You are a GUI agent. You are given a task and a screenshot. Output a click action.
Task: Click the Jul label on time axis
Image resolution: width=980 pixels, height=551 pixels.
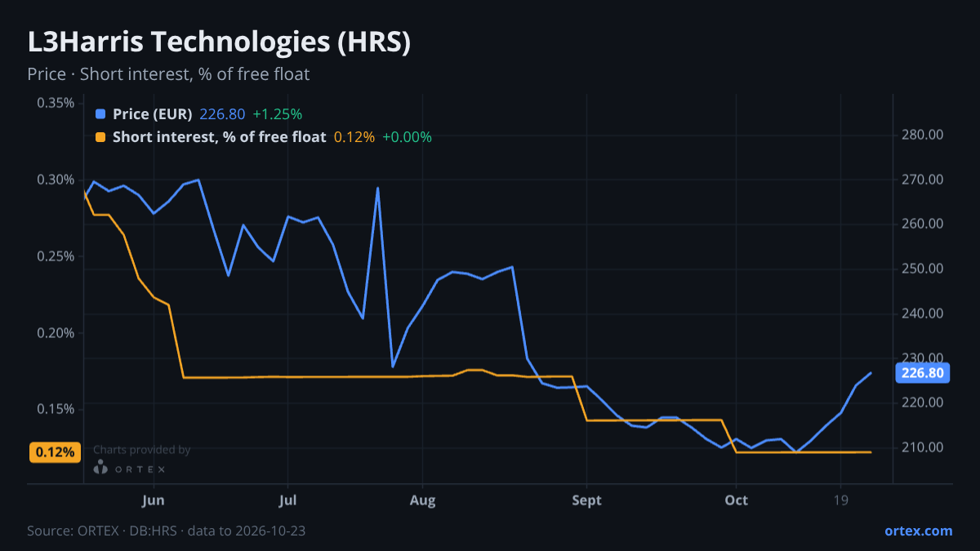[x=287, y=500]
